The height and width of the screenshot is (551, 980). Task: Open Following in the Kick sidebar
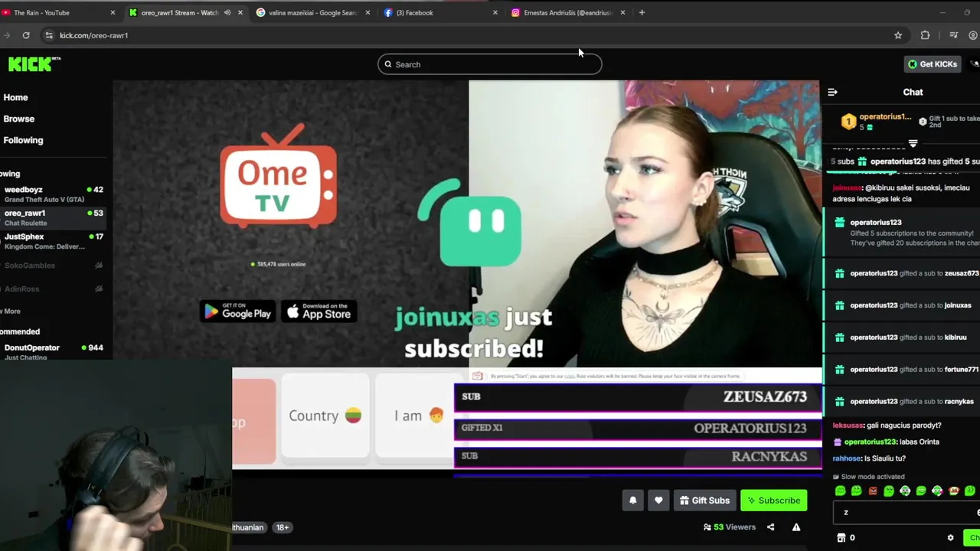tap(23, 140)
